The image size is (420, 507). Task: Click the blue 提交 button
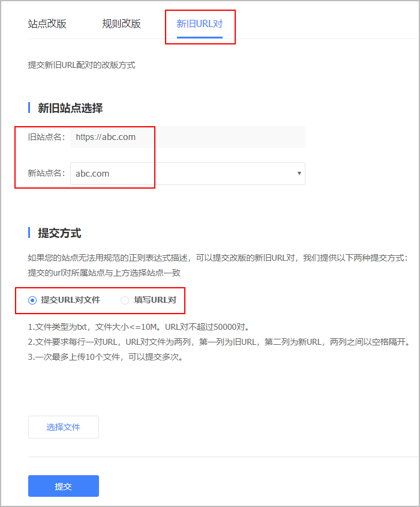coord(64,486)
